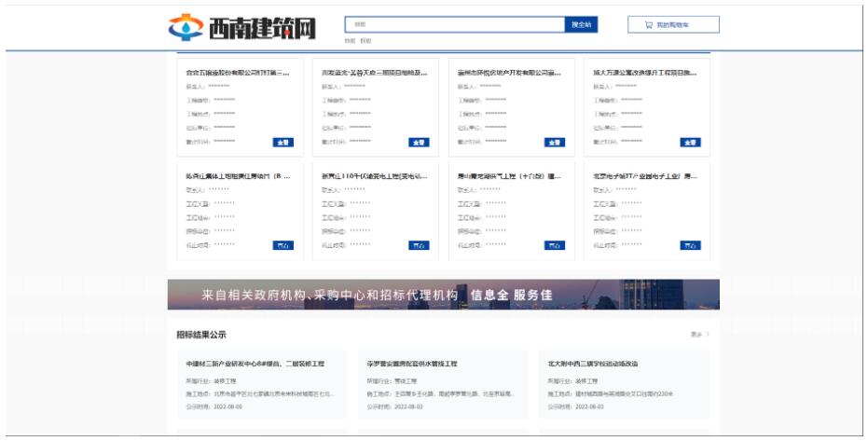The height and width of the screenshot is (441, 868).
Task: Open 集体土地租赁住房项目 card title
Action: (x=238, y=176)
